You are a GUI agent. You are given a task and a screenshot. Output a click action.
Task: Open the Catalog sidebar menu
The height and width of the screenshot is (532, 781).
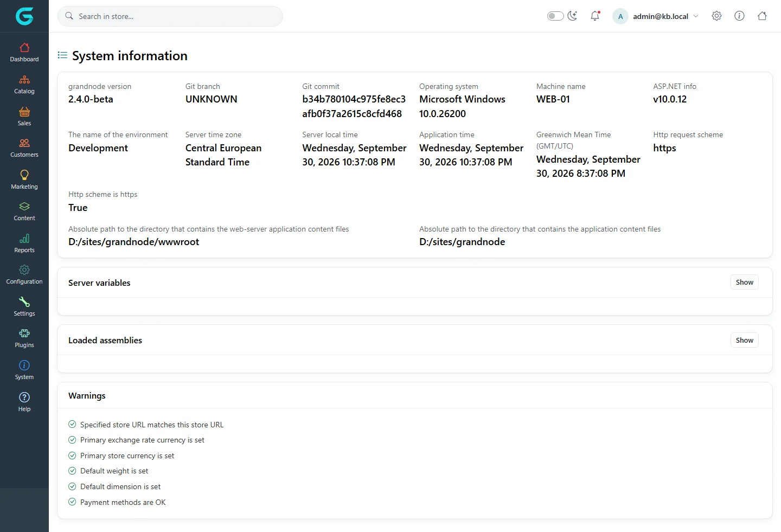tap(24, 85)
